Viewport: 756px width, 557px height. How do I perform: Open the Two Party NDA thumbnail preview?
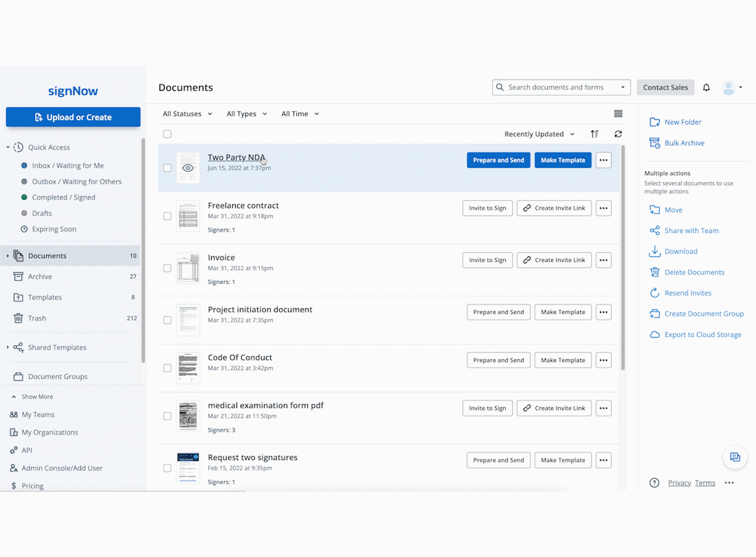[x=188, y=168]
